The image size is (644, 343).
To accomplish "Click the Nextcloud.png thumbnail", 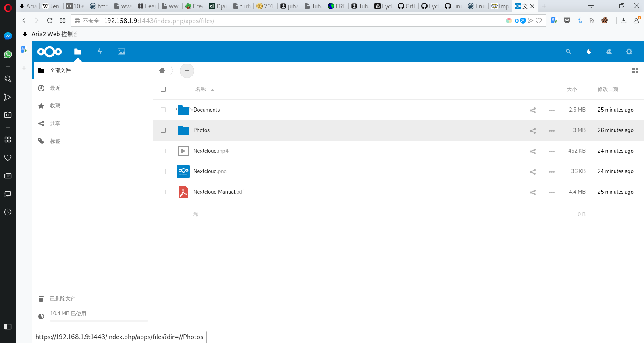I will pos(183,171).
